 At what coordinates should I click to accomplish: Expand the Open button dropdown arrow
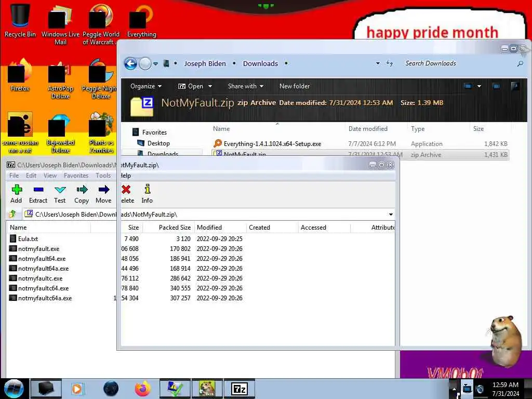[x=210, y=86]
